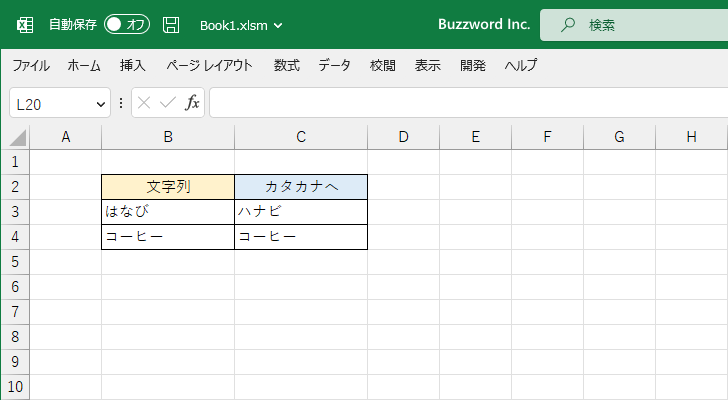The image size is (728, 400).
Task: Expand the Name Box dropdown arrow
Action: click(x=100, y=104)
